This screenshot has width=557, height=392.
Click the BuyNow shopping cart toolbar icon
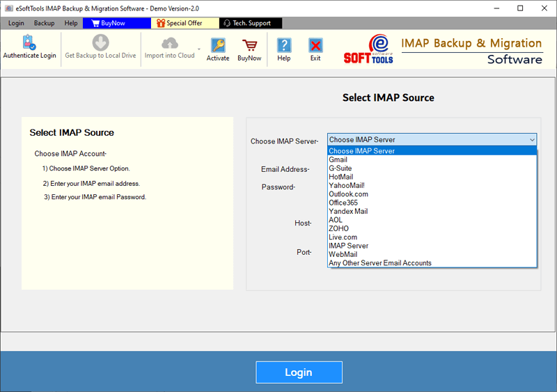(x=249, y=49)
